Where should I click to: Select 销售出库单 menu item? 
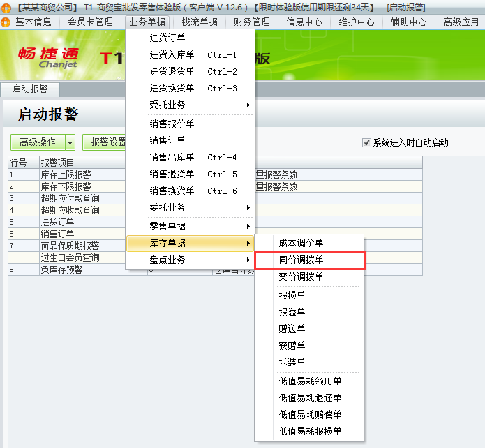pyautogui.click(x=190, y=158)
